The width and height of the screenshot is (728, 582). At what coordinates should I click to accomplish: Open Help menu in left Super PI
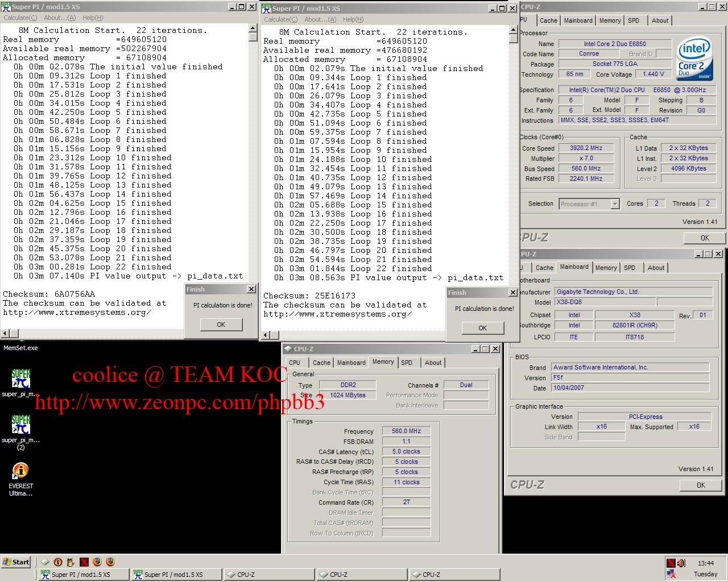(x=93, y=18)
